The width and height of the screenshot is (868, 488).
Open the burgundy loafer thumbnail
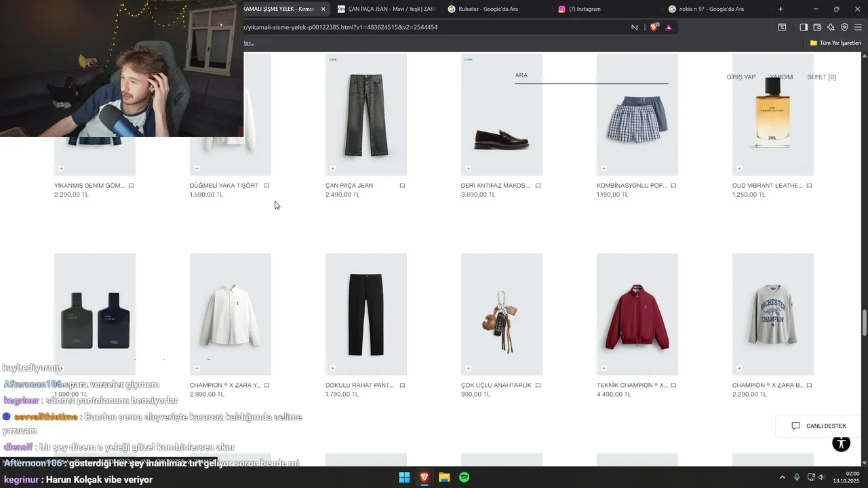click(x=502, y=115)
